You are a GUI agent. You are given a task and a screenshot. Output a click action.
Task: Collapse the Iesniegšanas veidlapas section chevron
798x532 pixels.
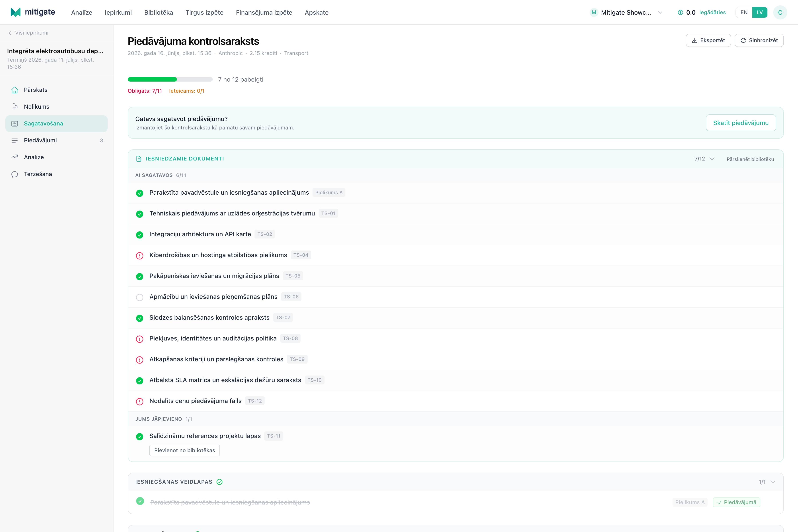tap(773, 482)
